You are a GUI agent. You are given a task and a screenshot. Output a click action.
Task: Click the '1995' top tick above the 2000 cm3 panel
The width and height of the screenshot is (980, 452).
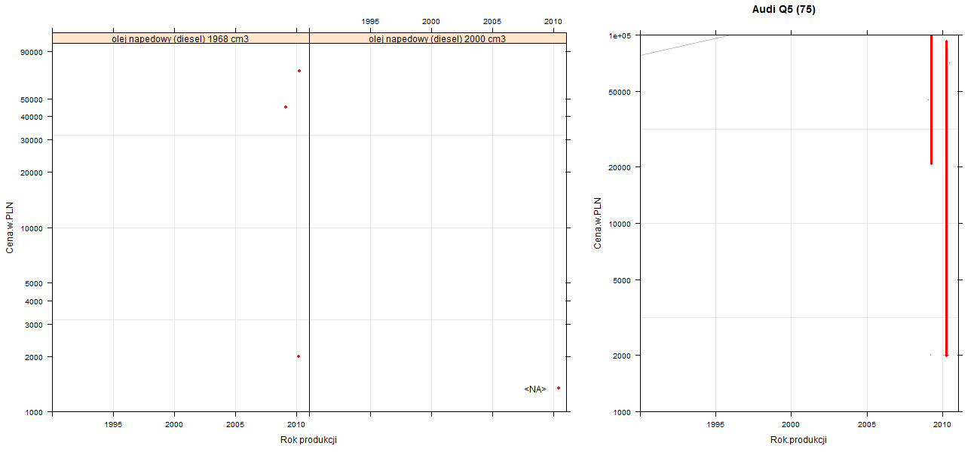click(x=370, y=21)
